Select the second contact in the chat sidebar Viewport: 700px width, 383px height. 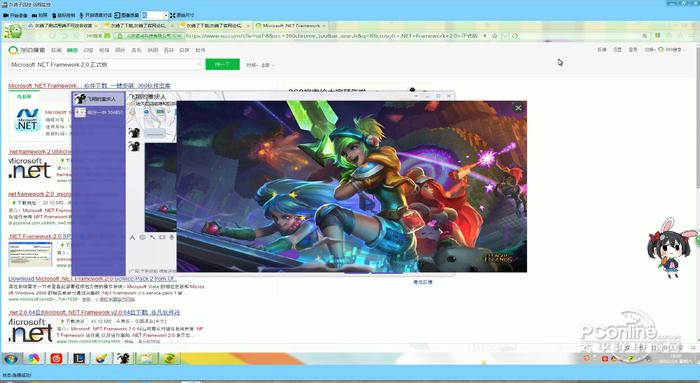[98, 112]
